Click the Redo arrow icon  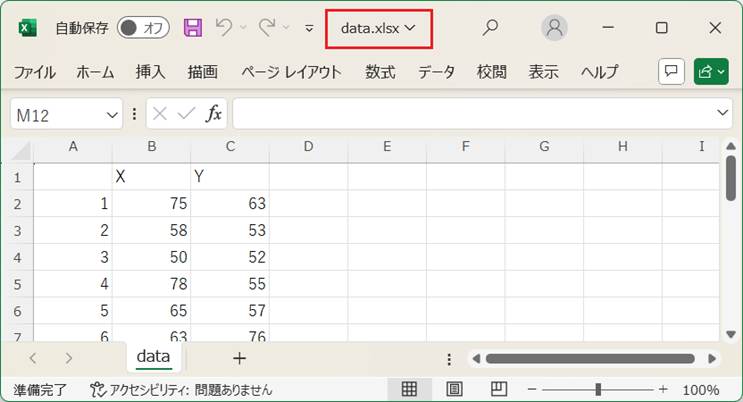(266, 28)
